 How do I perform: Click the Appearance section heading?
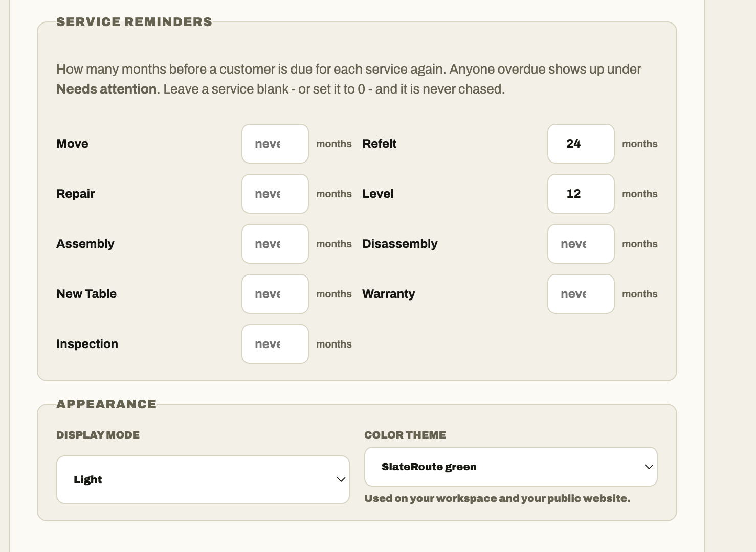[106, 404]
